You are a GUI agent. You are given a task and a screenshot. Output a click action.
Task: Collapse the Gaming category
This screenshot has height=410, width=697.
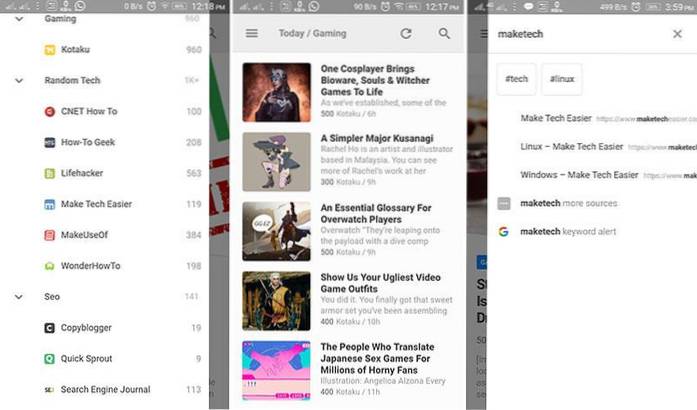click(20, 19)
